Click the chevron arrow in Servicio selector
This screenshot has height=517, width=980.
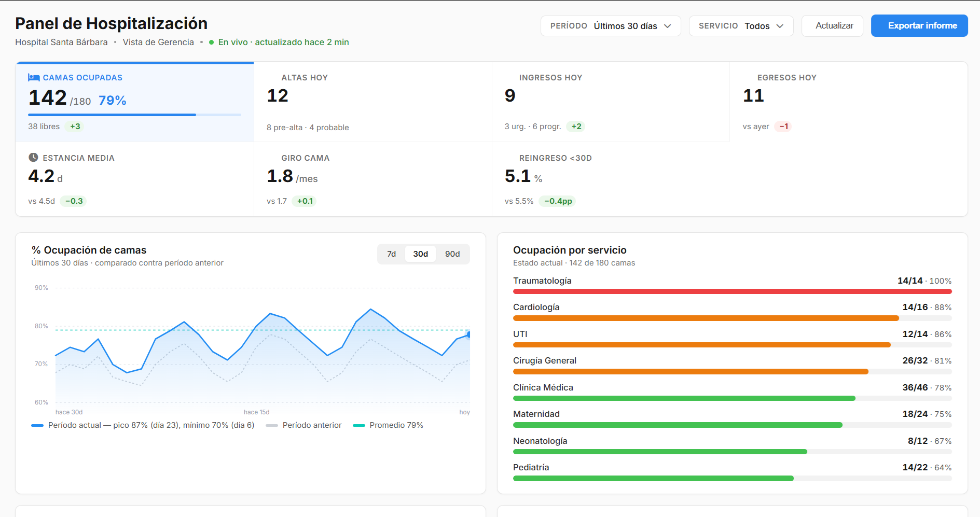coord(780,26)
